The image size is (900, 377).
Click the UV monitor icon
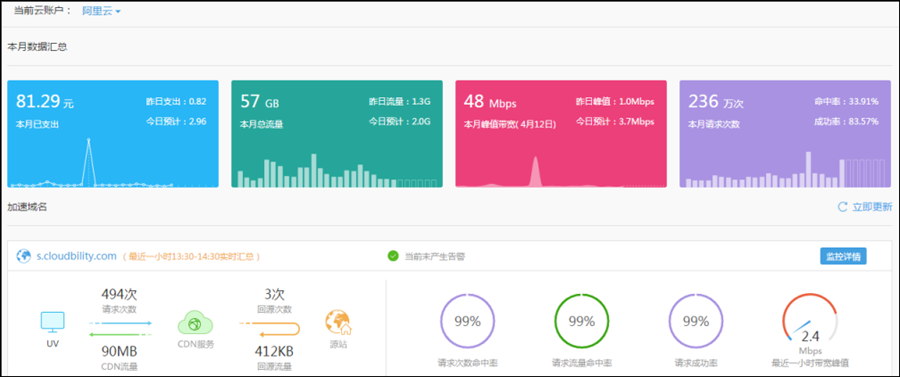tap(53, 322)
